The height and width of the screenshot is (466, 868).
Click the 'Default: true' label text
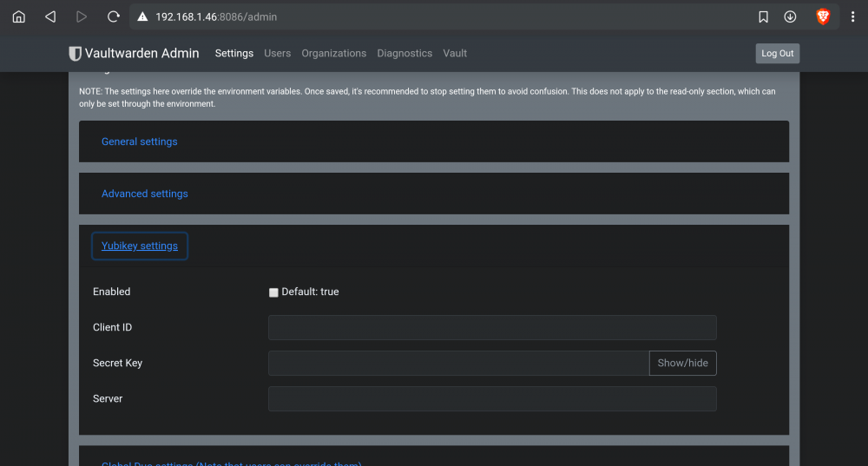(310, 292)
